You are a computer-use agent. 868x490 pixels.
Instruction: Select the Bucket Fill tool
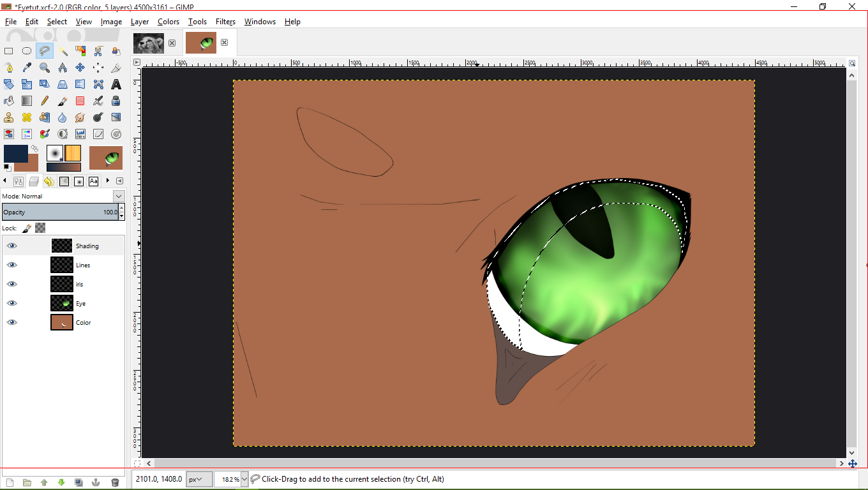(x=9, y=100)
